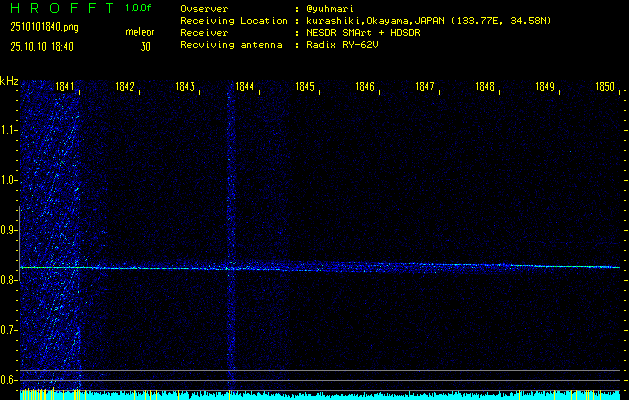
Task: Click the 0.6 frequency axis label
Action: 9,380
